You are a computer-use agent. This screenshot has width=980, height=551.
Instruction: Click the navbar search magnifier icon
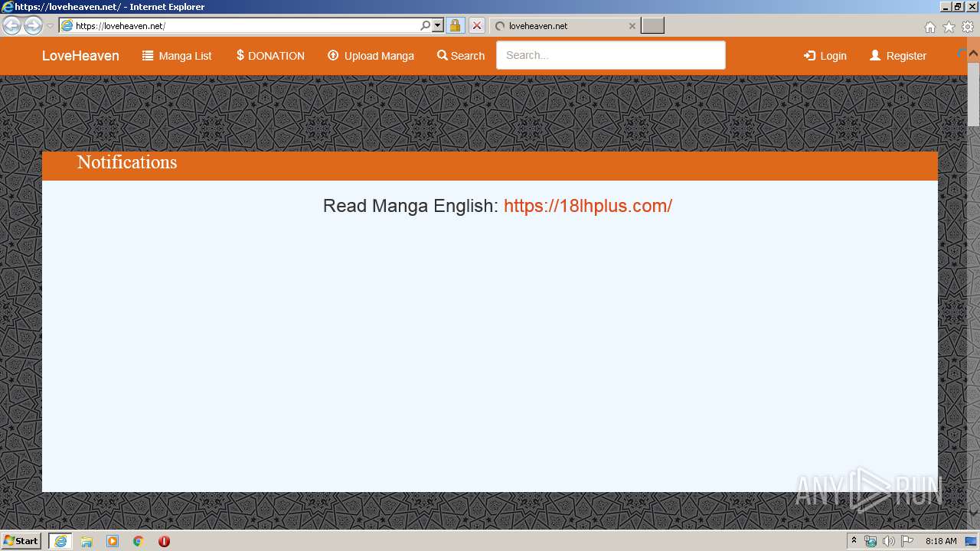coord(442,55)
